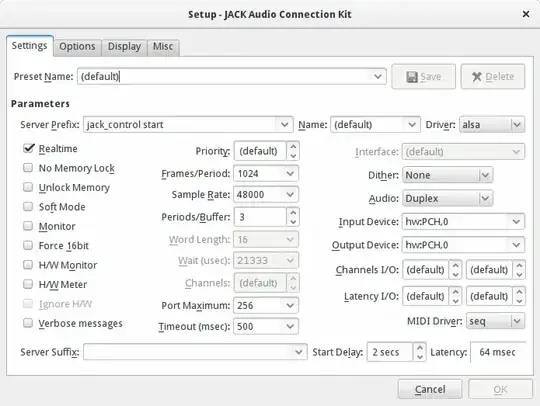Decrease the first Latency I/O spinner

(x=455, y=301)
